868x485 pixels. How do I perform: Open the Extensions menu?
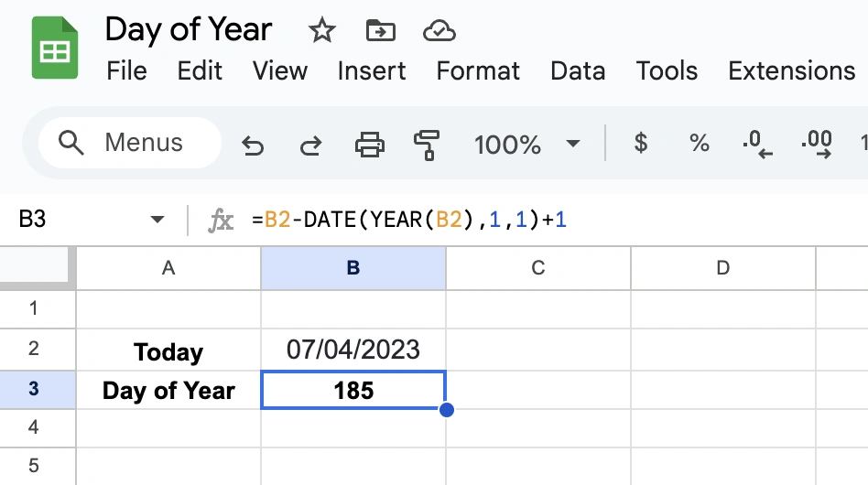(792, 70)
